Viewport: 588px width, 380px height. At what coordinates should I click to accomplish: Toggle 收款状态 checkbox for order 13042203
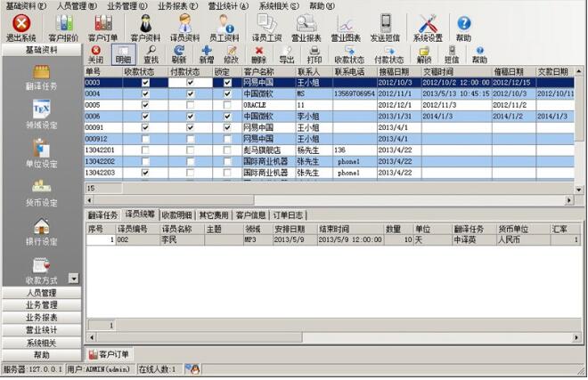[145, 173]
